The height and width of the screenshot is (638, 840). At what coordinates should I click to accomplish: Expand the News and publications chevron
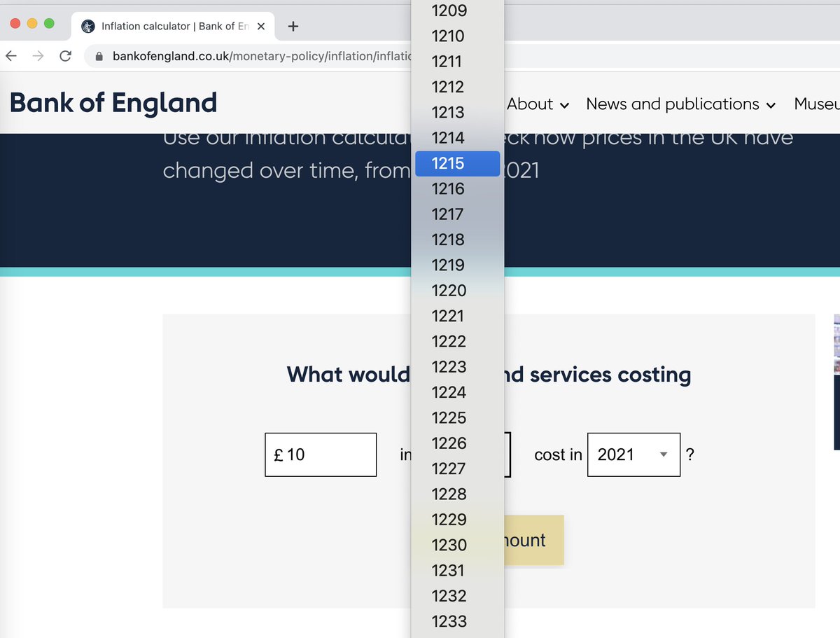point(772,105)
